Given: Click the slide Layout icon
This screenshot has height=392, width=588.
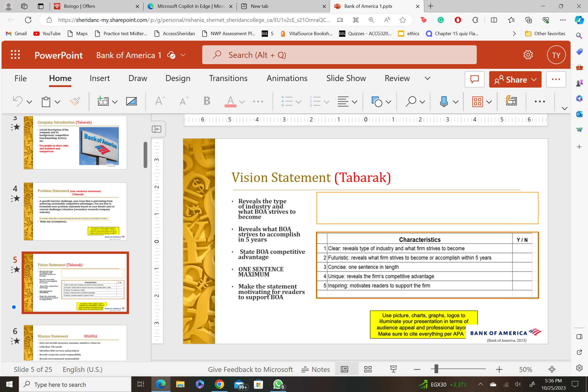Looking at the screenshot, I should pos(131,101).
